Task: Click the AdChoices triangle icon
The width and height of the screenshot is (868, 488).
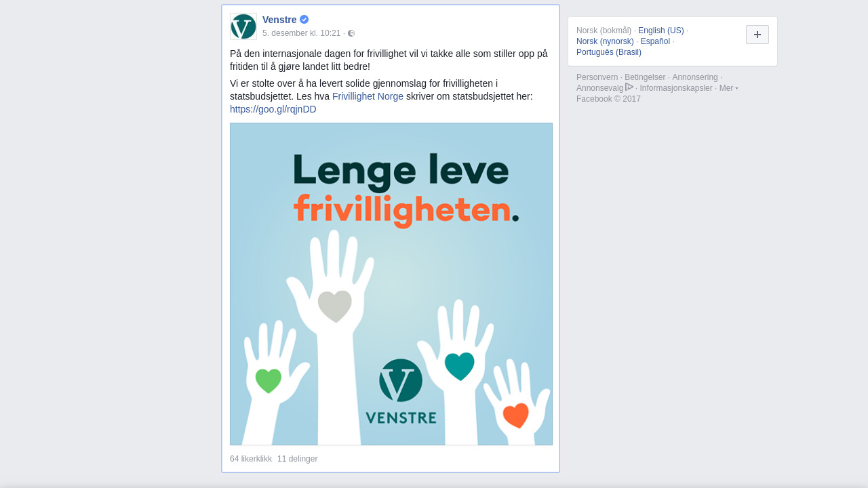Action: pos(629,87)
